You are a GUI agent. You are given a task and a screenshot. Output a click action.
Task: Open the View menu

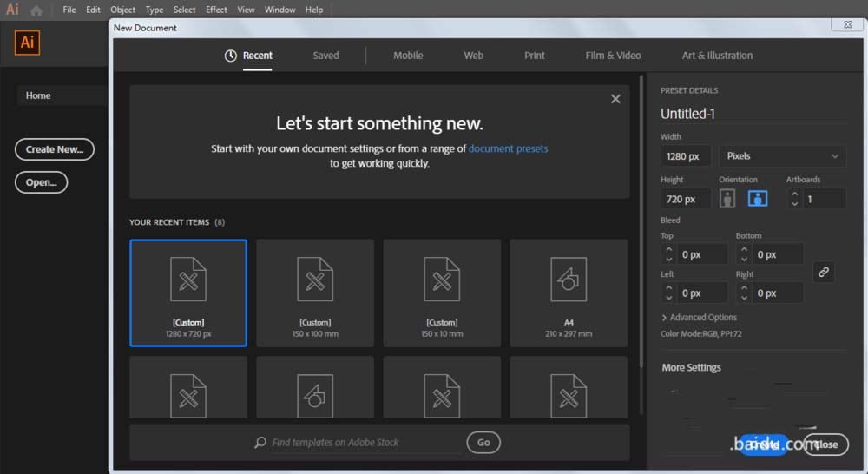click(x=246, y=10)
